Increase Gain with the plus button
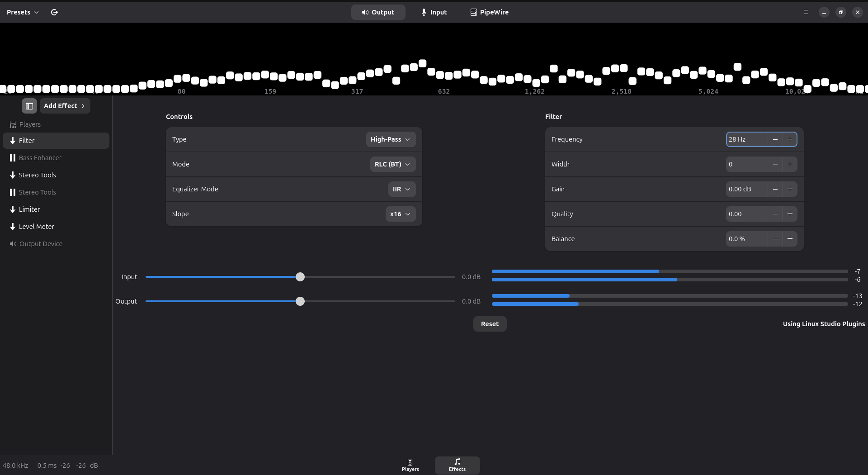868x475 pixels. click(x=790, y=189)
